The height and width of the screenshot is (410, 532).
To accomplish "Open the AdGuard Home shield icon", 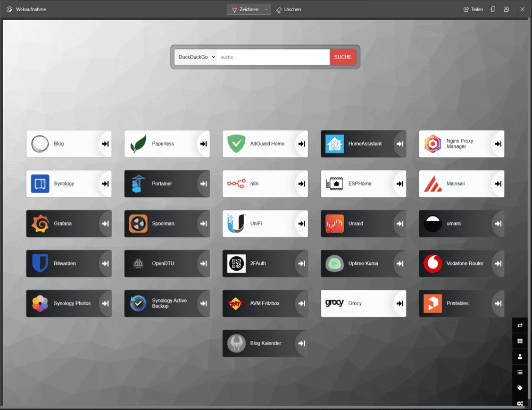I will click(x=237, y=144).
